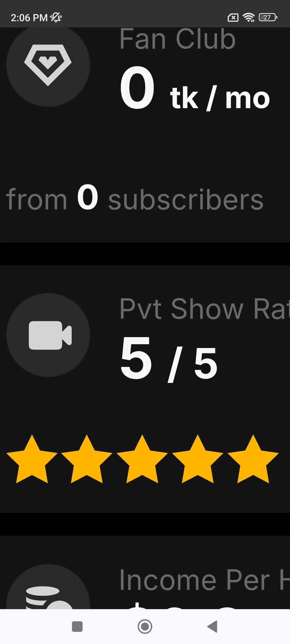Tap the recent apps square button
The height and width of the screenshot is (644, 290).
[x=77, y=627]
